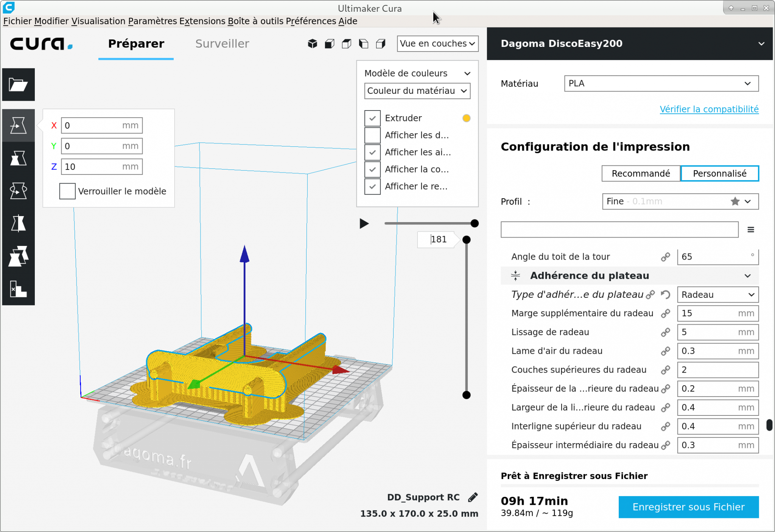This screenshot has width=775, height=532.
Task: Click link icon beside Lame d'air du radeau
Action: pyautogui.click(x=665, y=351)
